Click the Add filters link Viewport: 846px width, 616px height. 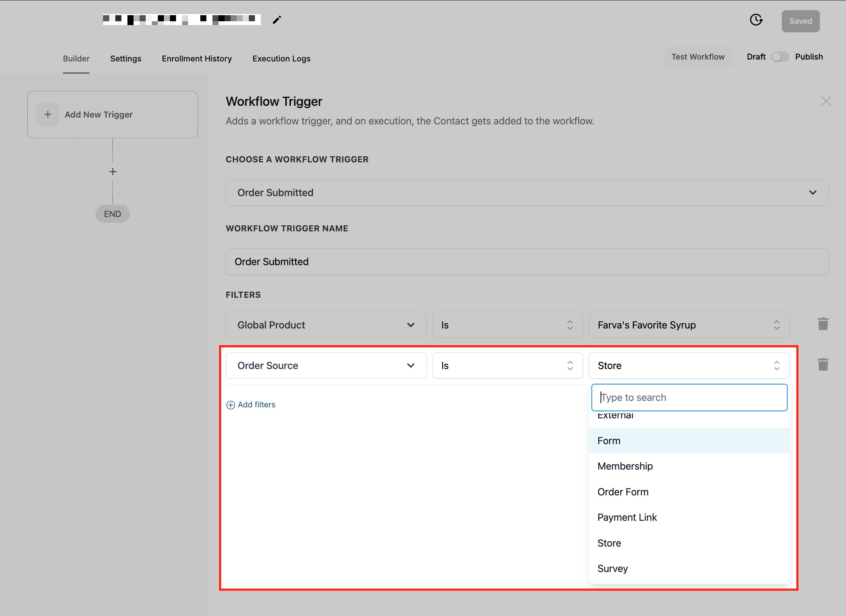pos(256,405)
